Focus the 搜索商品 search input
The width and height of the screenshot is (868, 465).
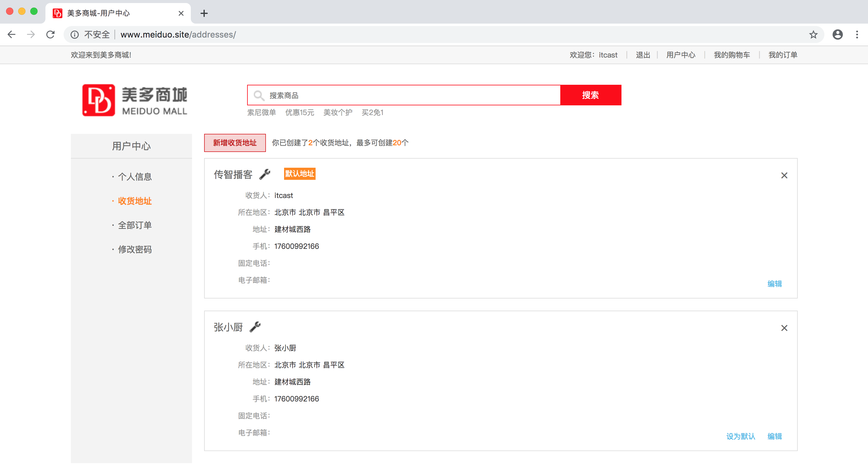pyautogui.click(x=411, y=95)
